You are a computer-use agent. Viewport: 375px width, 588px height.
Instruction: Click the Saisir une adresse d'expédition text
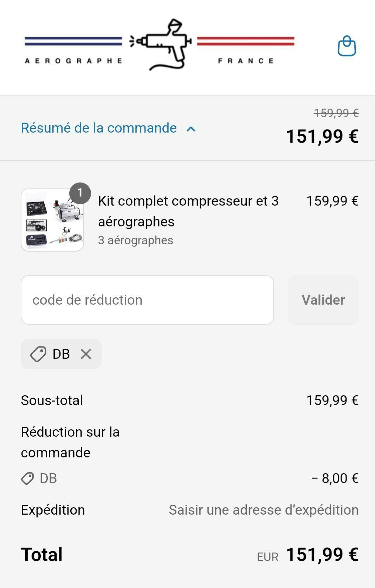click(x=264, y=510)
